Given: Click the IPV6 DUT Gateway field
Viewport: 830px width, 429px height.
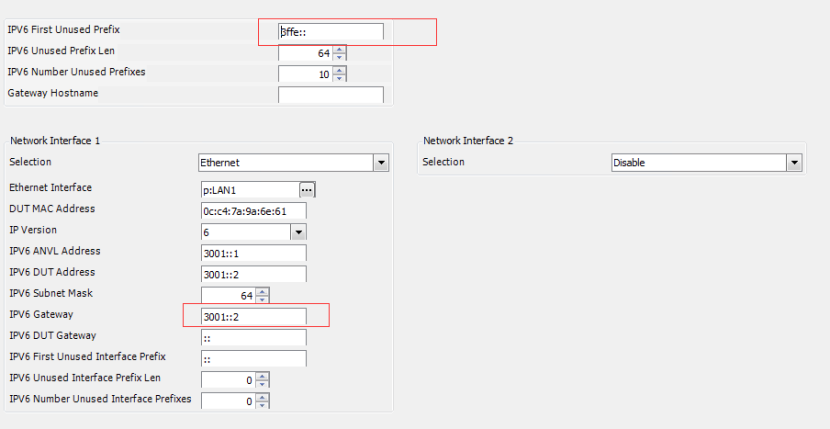Looking at the screenshot, I should click(x=253, y=337).
